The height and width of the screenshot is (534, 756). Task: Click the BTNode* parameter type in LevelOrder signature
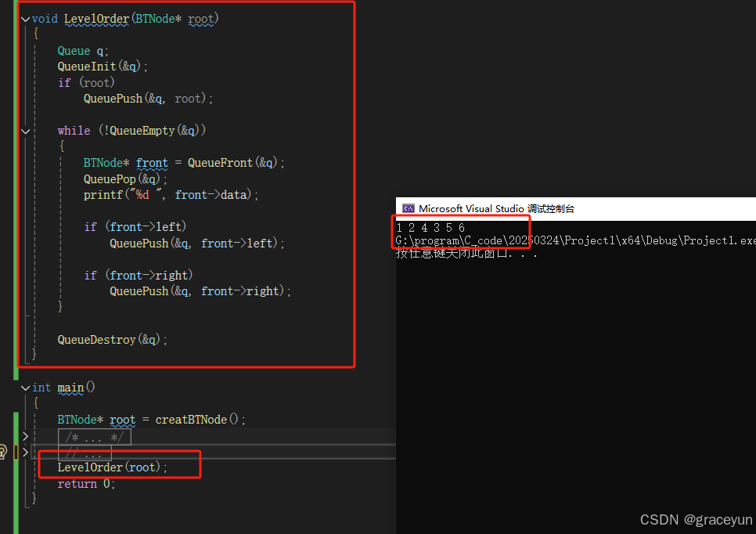point(159,19)
